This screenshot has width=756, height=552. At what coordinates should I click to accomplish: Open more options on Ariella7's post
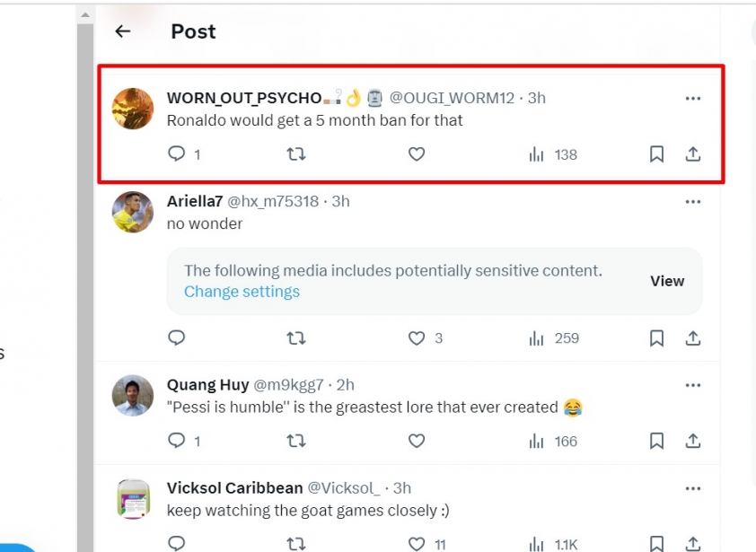[693, 202]
